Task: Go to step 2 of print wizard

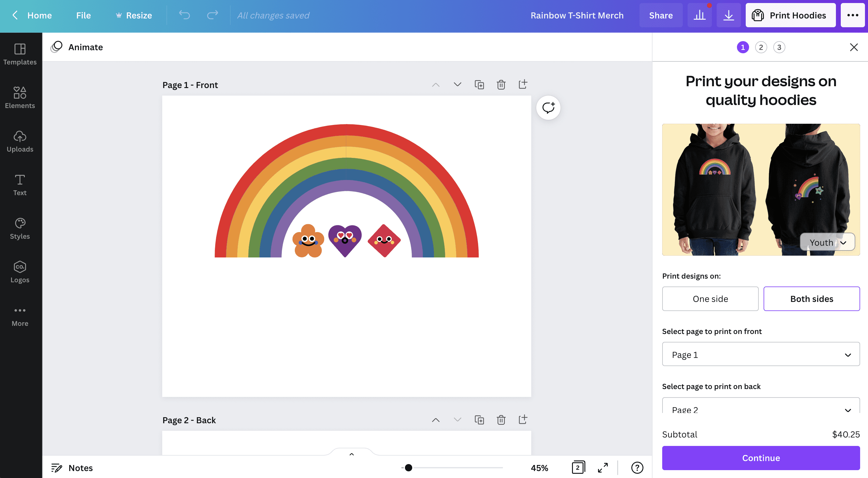Action: 761,47
